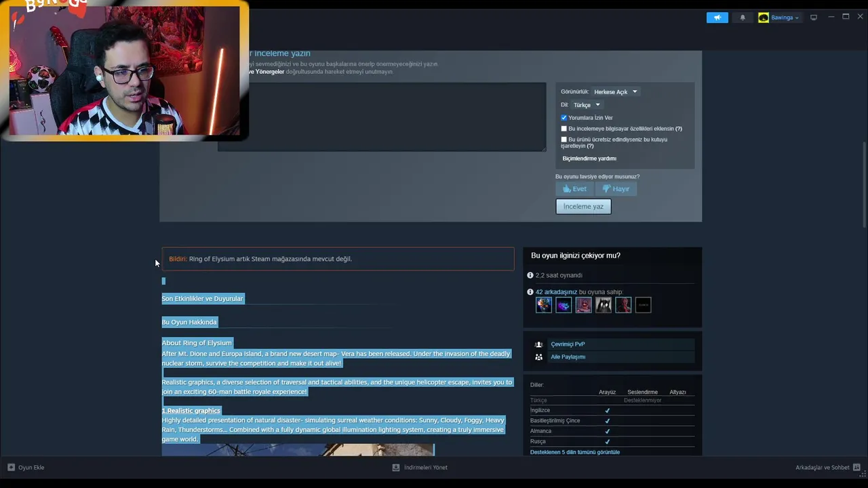Image resolution: width=868 pixels, height=488 pixels.
Task: Click info icon beside 2,2 saat oynandı
Action: (x=530, y=275)
